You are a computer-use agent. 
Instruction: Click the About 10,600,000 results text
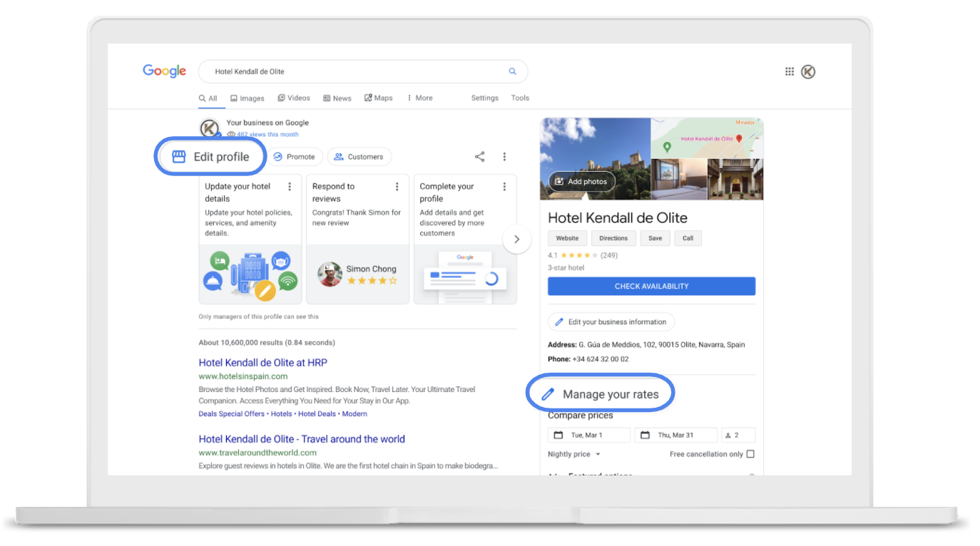tap(267, 343)
